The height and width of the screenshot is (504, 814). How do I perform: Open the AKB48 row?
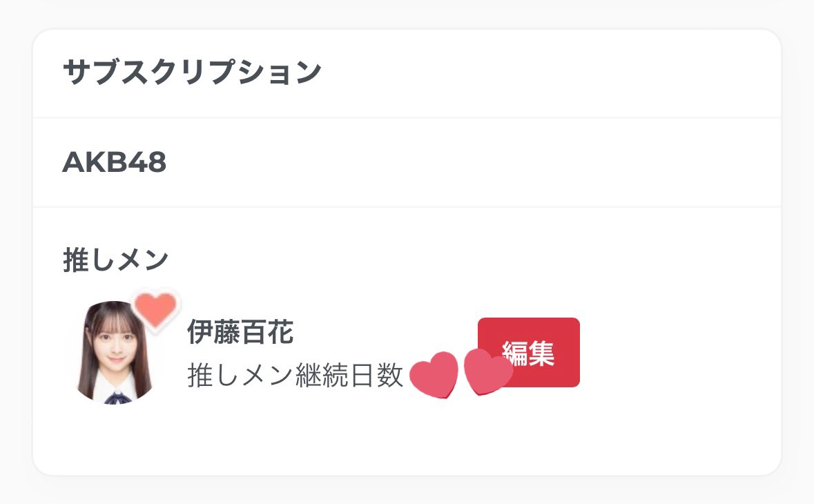click(x=115, y=163)
